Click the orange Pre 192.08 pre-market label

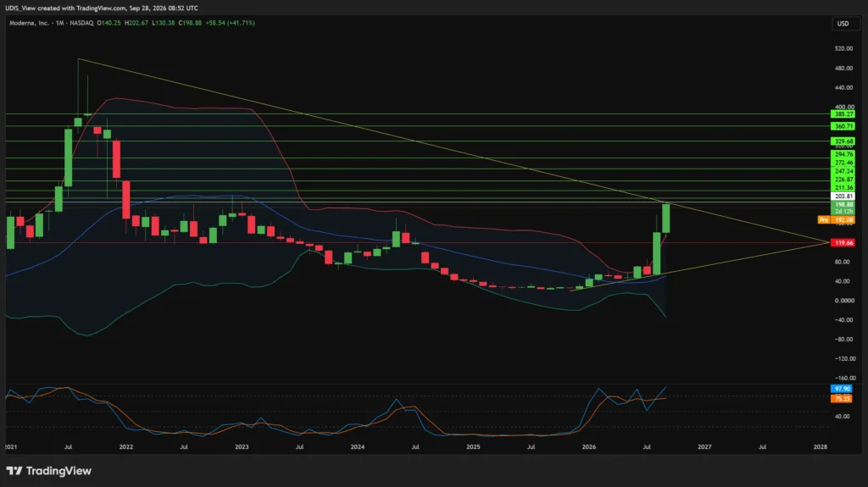coord(836,219)
